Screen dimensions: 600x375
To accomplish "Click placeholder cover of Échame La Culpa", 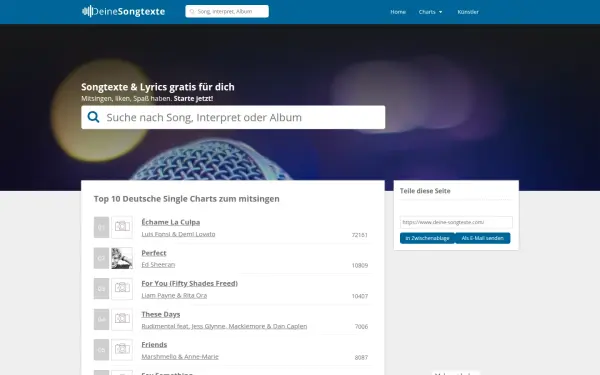I will click(x=122, y=227).
